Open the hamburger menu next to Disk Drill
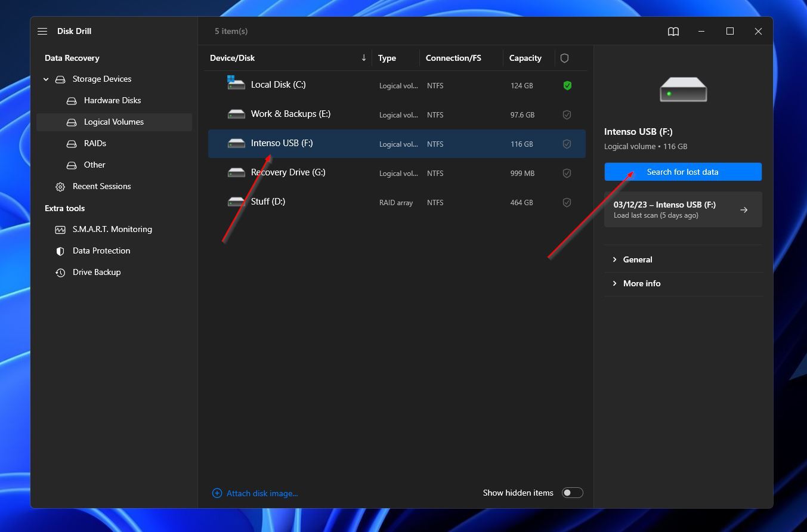Image resolution: width=807 pixels, height=532 pixels. [42, 31]
